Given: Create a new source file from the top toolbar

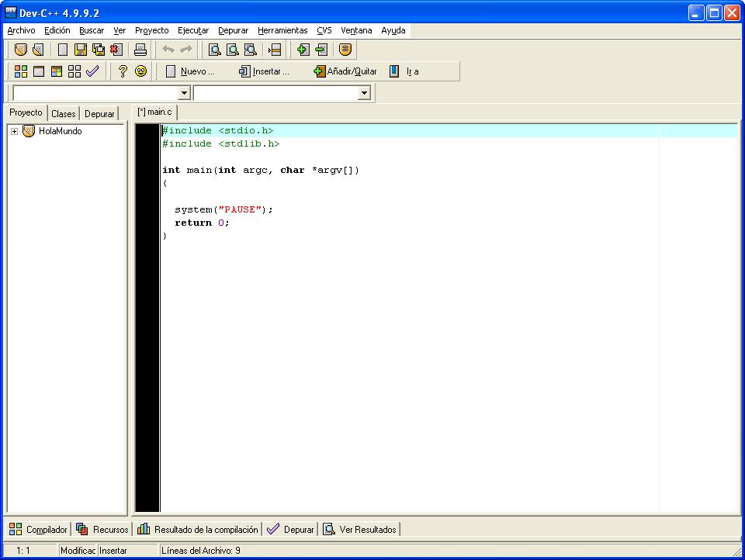Looking at the screenshot, I should tap(63, 50).
